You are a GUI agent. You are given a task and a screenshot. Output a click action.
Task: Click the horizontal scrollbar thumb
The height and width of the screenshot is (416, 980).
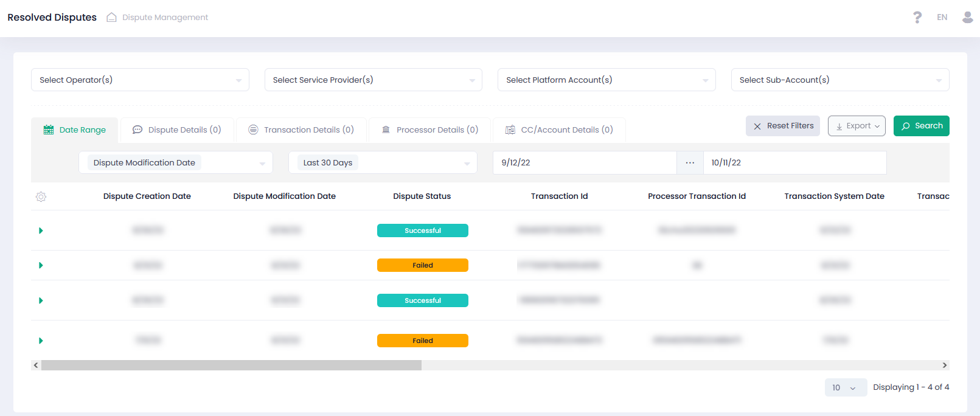pos(231,365)
